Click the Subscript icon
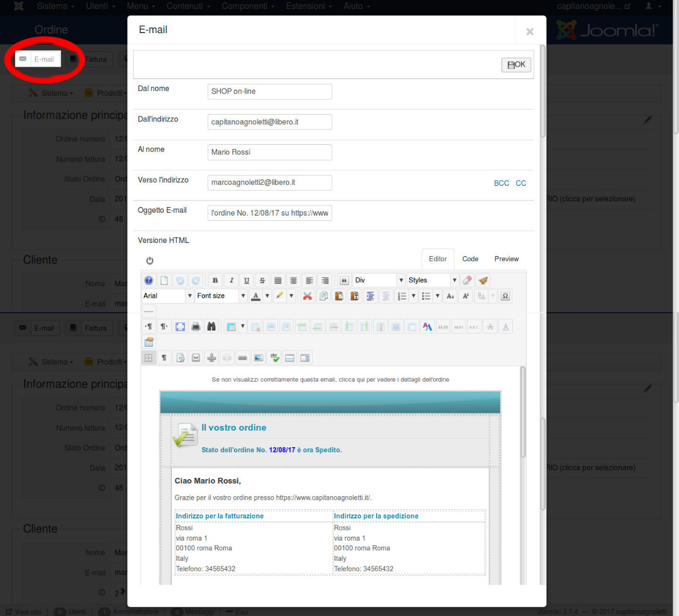This screenshot has width=679, height=616. click(450, 296)
